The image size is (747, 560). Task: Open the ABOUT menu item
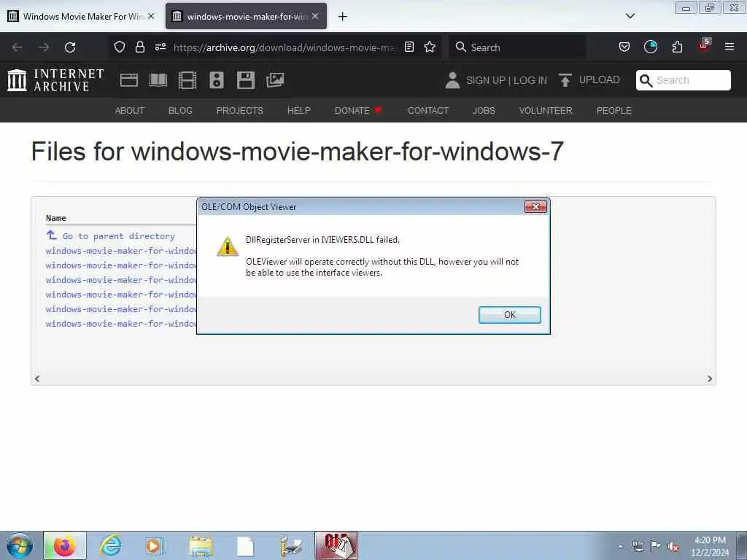pos(130,111)
